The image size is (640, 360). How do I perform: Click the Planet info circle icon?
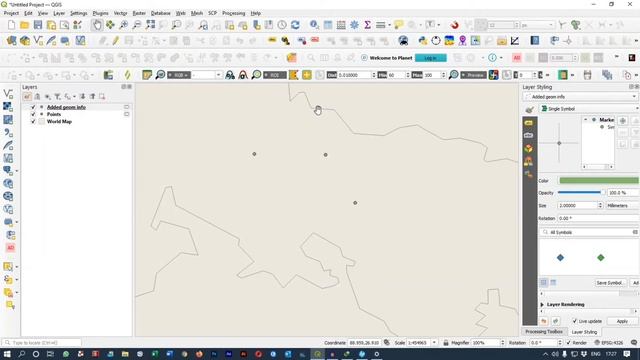pos(492,58)
